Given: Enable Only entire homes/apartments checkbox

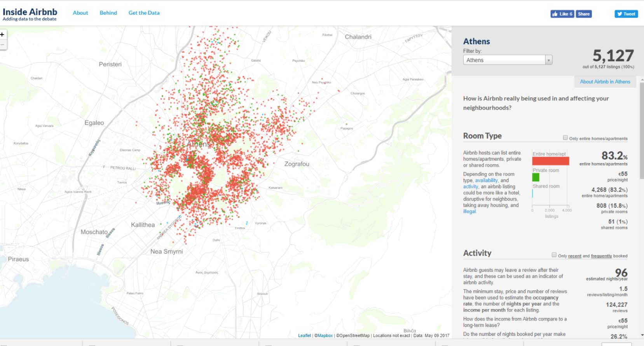Looking at the screenshot, I should pyautogui.click(x=565, y=137).
